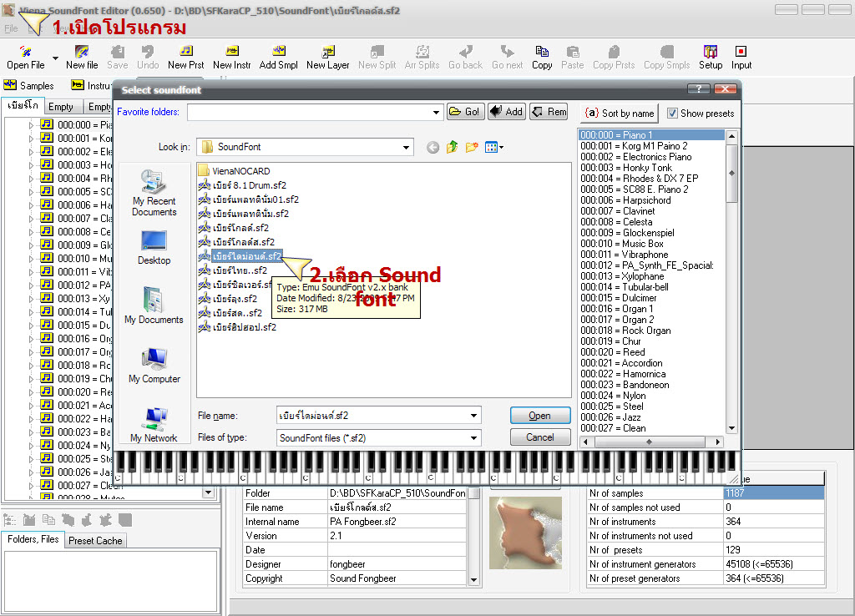Click the Copy Prsts toolbar icon
The width and height of the screenshot is (855, 616).
click(614, 58)
